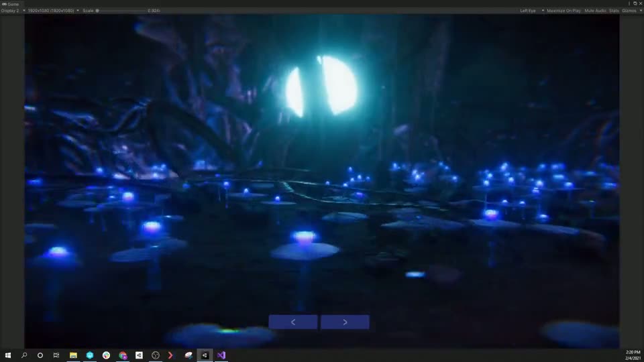Viewport: 644px width, 362px height.
Task: Open the Left Eye dropdown
Action: [530, 11]
